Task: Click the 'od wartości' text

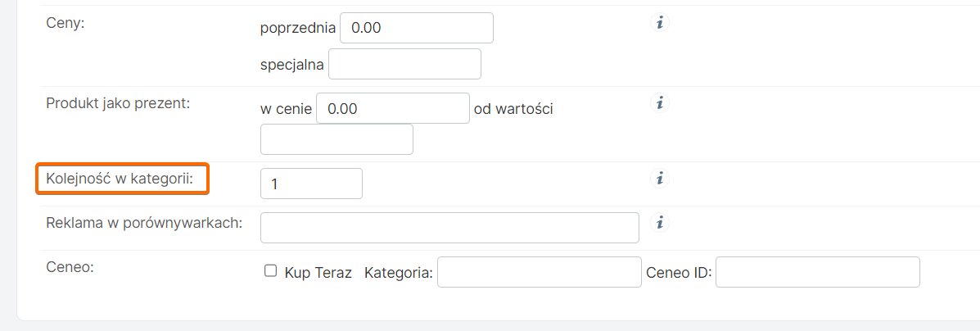Action: pyautogui.click(x=513, y=109)
